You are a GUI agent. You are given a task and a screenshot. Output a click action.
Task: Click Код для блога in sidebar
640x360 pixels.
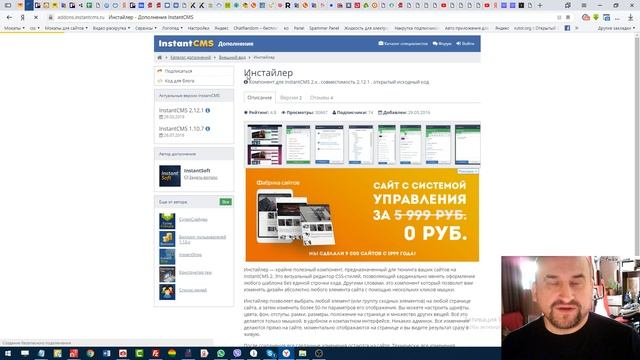click(180, 81)
